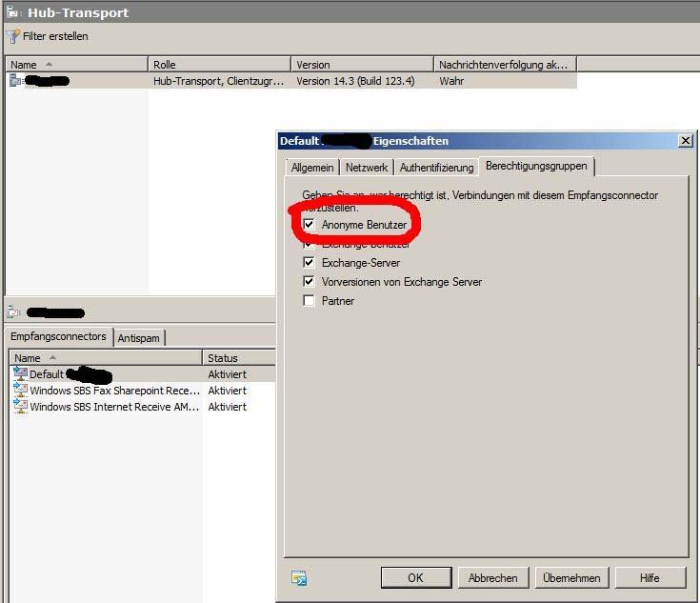Click the Hilfe button
This screenshot has height=603, width=700.
tap(650, 578)
